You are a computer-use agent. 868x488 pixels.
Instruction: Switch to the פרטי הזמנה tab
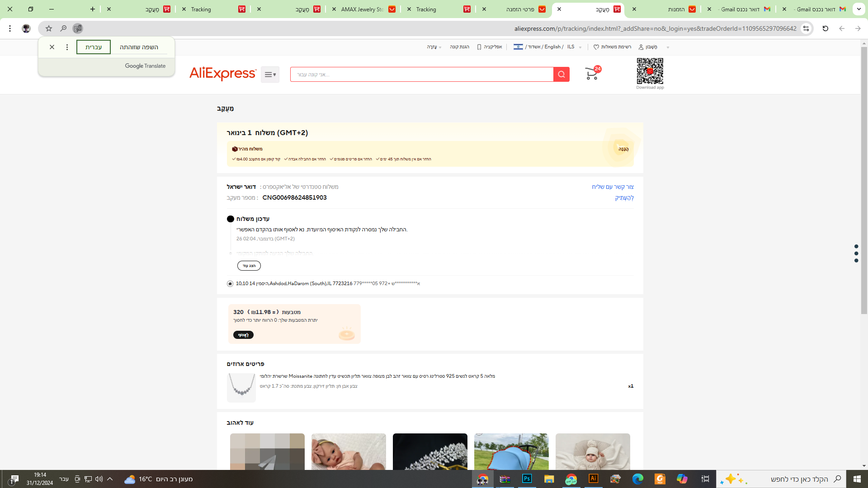520,9
